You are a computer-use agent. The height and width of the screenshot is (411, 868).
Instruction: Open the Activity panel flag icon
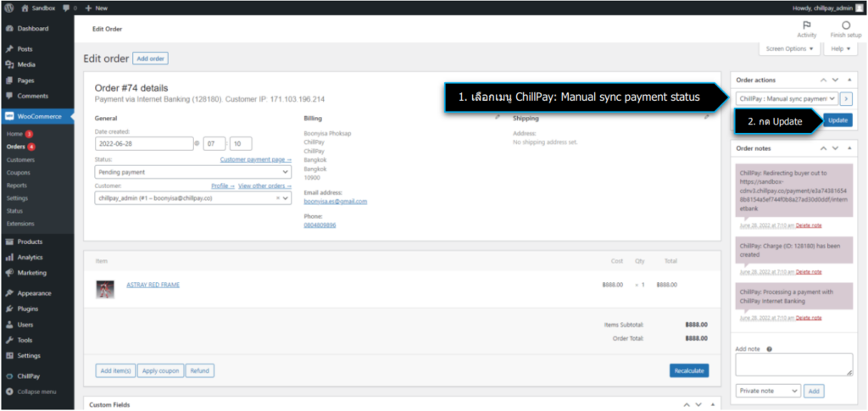point(807,25)
